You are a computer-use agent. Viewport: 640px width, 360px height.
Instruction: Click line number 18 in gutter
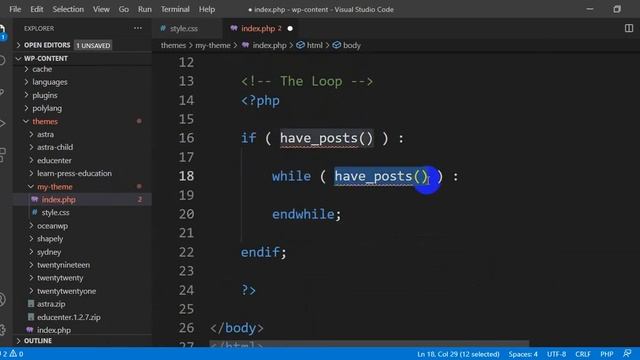coord(186,176)
